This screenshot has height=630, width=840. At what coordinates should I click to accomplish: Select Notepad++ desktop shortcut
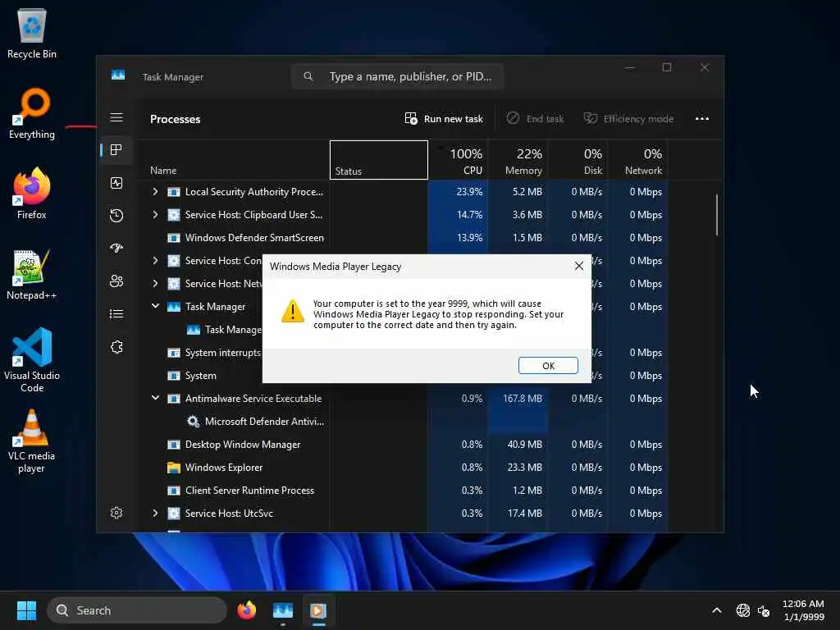click(x=32, y=274)
